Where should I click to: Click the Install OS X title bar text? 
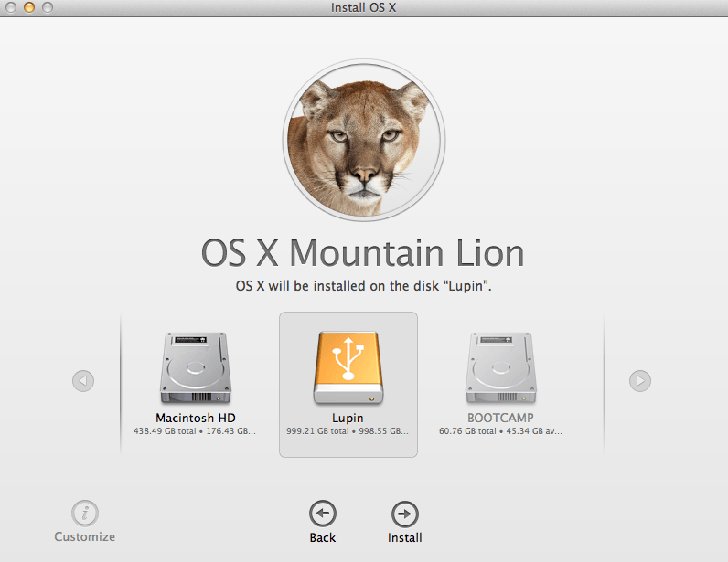pos(364,8)
